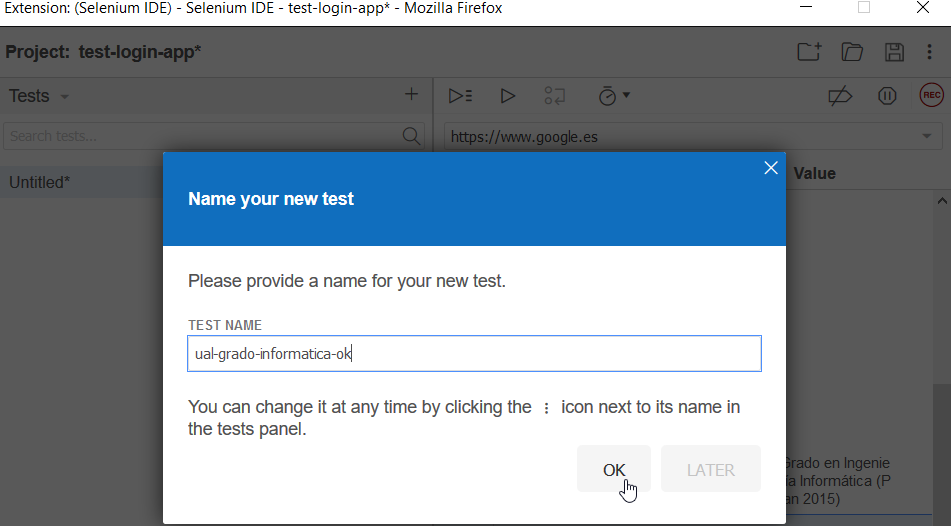Close the Name your new test dialog

click(771, 168)
